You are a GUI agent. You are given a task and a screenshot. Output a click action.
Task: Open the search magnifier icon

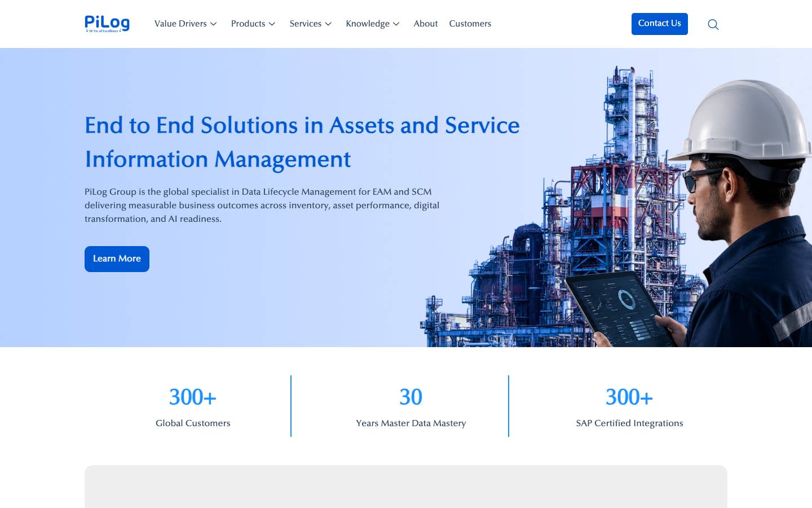coord(713,24)
